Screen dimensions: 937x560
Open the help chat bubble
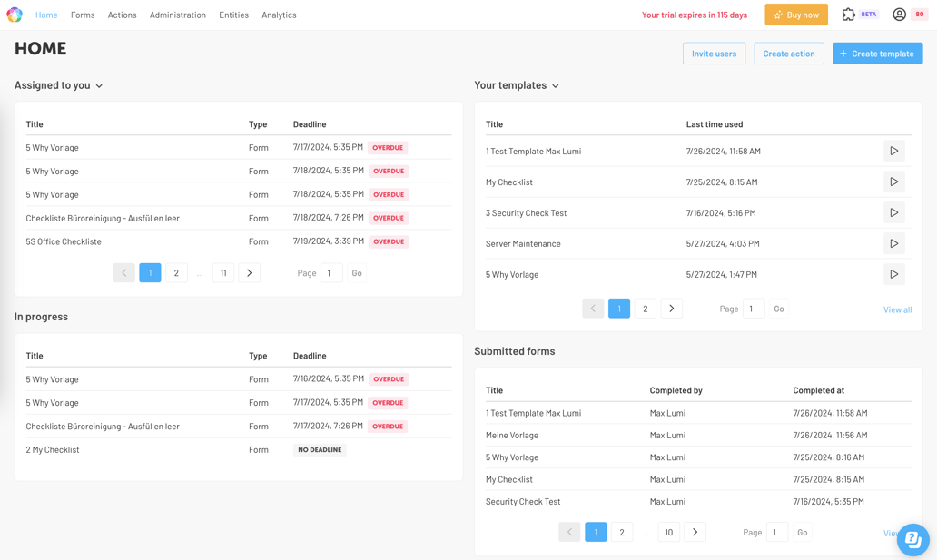[912, 539]
